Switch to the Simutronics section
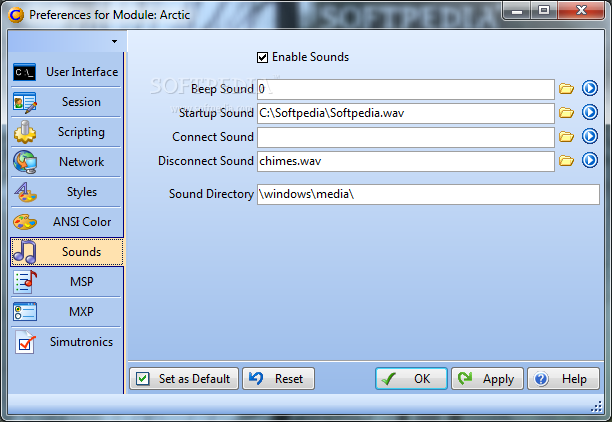 [x=67, y=342]
